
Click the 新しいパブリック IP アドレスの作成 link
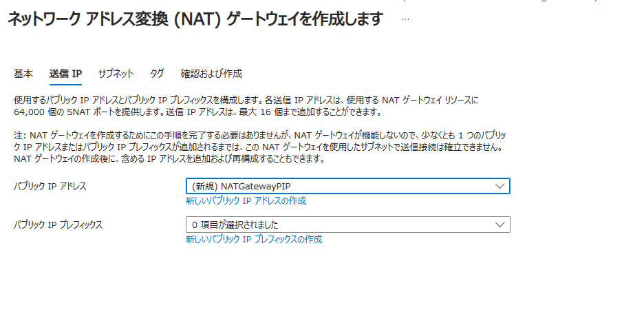point(246,200)
